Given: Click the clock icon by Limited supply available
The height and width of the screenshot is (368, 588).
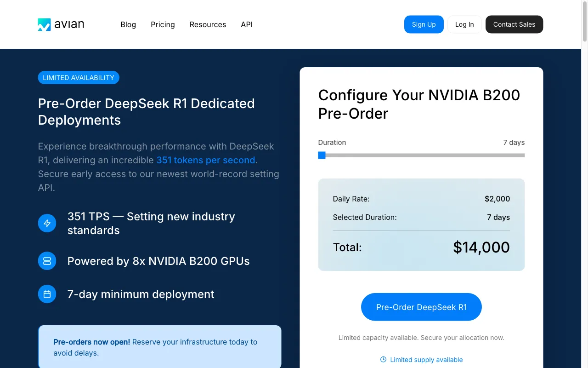Looking at the screenshot, I should pos(383,359).
